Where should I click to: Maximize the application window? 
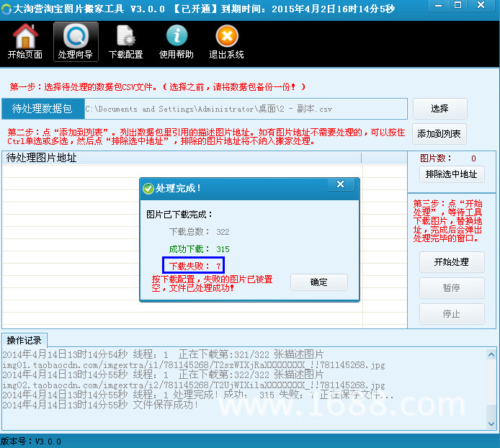click(458, 5)
